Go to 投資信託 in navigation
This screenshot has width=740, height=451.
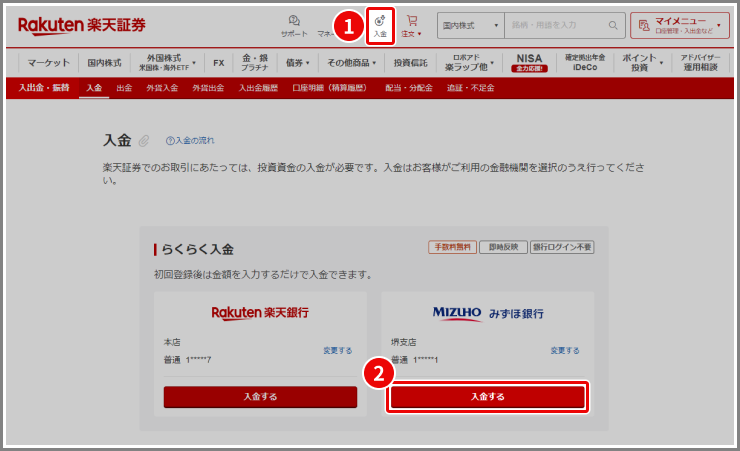point(411,63)
